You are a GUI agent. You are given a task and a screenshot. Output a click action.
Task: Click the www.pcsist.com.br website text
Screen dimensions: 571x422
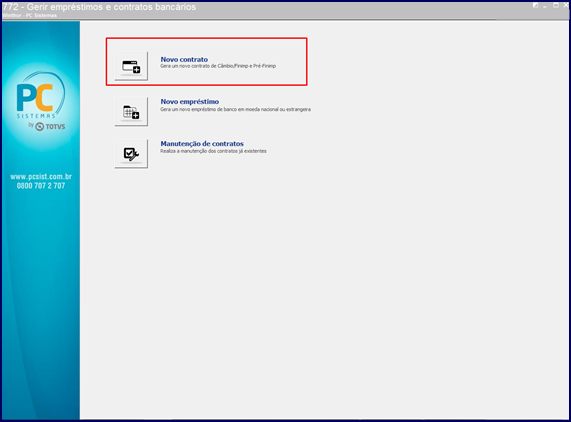(x=41, y=177)
